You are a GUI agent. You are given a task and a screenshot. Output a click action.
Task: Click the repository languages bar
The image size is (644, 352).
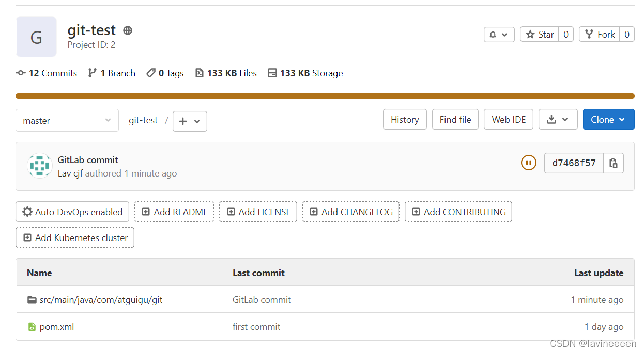pyautogui.click(x=325, y=96)
